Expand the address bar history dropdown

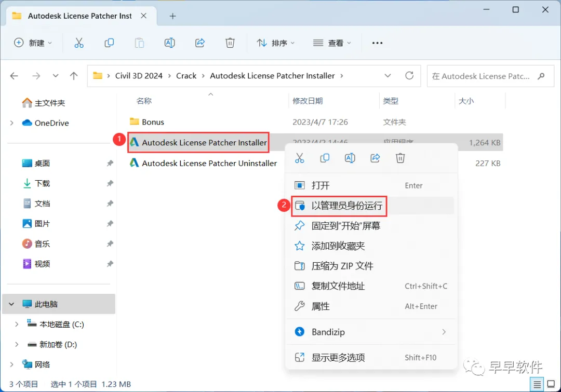pos(388,76)
